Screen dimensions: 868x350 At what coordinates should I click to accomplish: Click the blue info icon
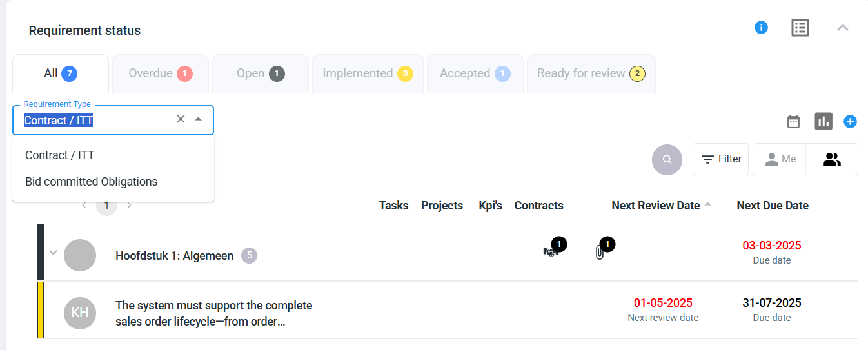(x=761, y=28)
